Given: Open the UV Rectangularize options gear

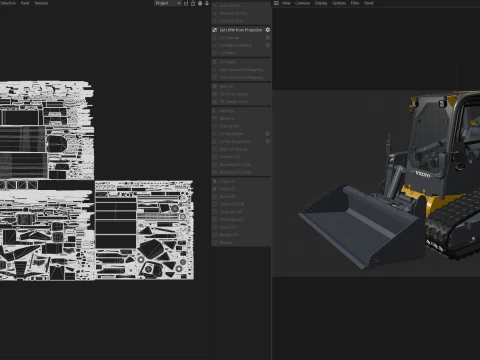Looking at the screenshot, I should 267,141.
